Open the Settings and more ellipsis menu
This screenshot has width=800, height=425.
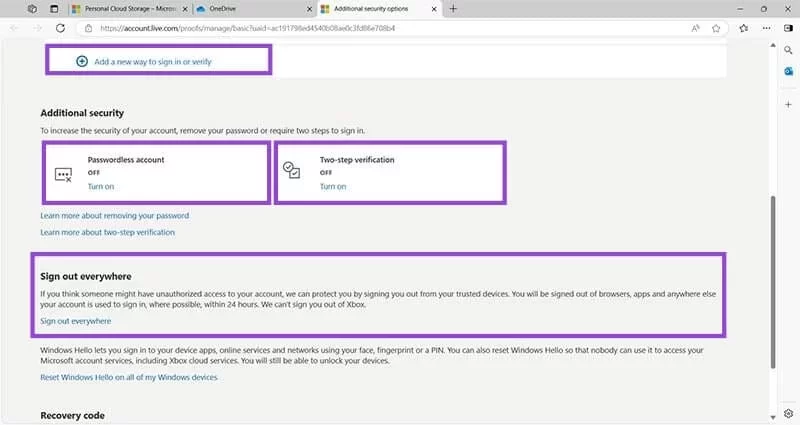click(763, 28)
